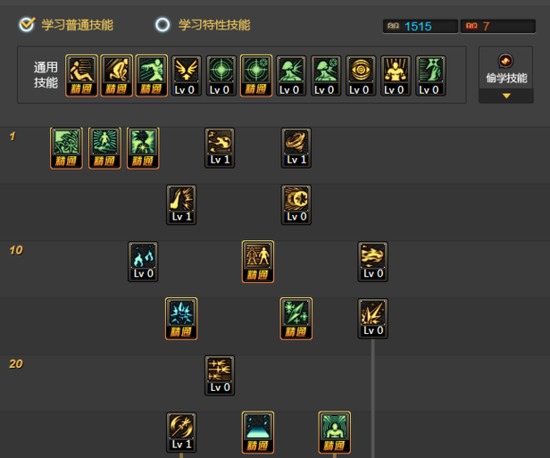Select the sliding figure general skill icon
This screenshot has width=550, height=458.
pyautogui.click(x=81, y=75)
